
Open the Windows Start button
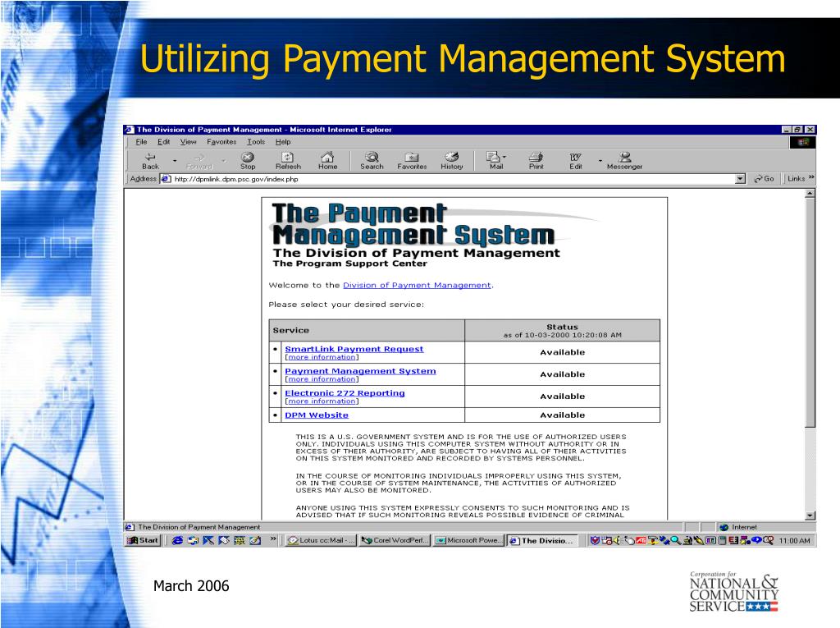[143, 540]
